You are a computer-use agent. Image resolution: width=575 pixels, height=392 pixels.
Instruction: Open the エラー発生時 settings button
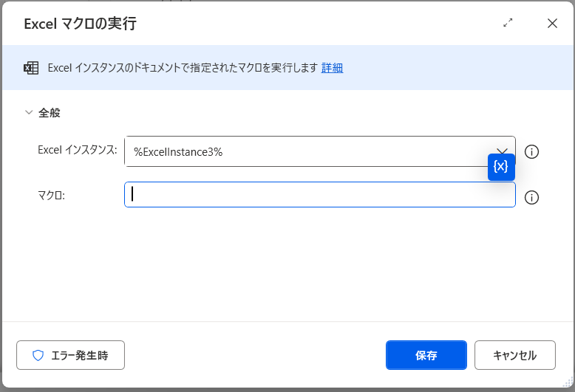point(71,355)
